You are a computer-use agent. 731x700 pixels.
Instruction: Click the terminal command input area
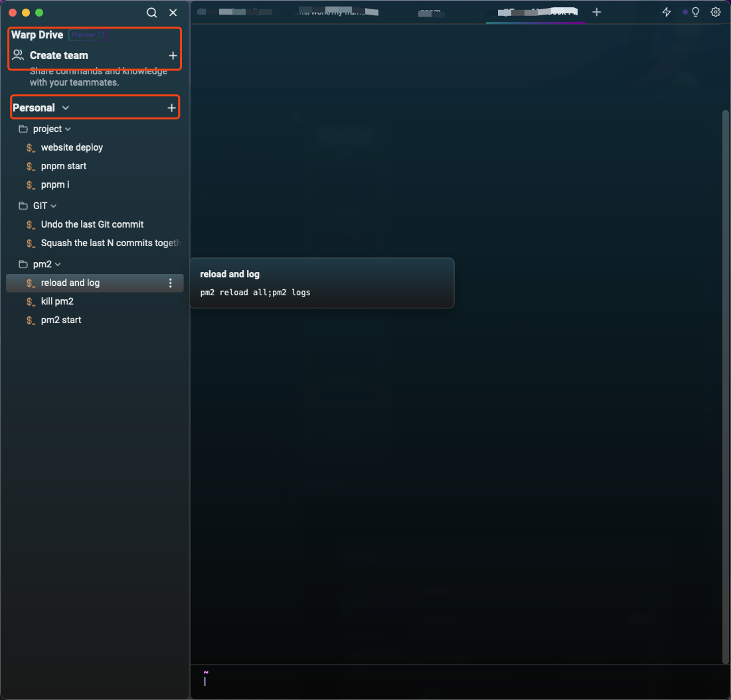458,681
